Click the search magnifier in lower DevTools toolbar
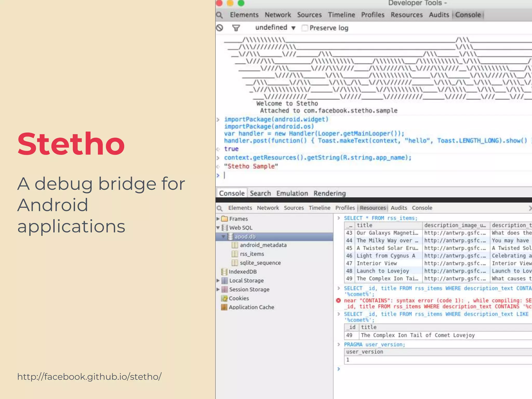 click(220, 208)
